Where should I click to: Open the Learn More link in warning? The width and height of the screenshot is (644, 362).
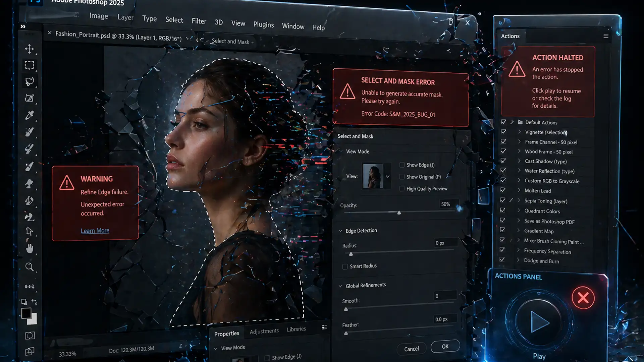tap(95, 230)
